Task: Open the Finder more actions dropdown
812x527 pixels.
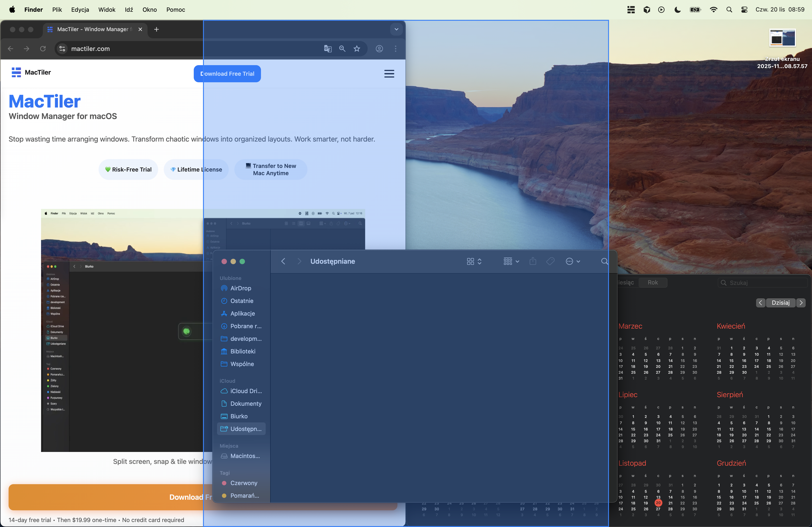Action: [573, 261]
